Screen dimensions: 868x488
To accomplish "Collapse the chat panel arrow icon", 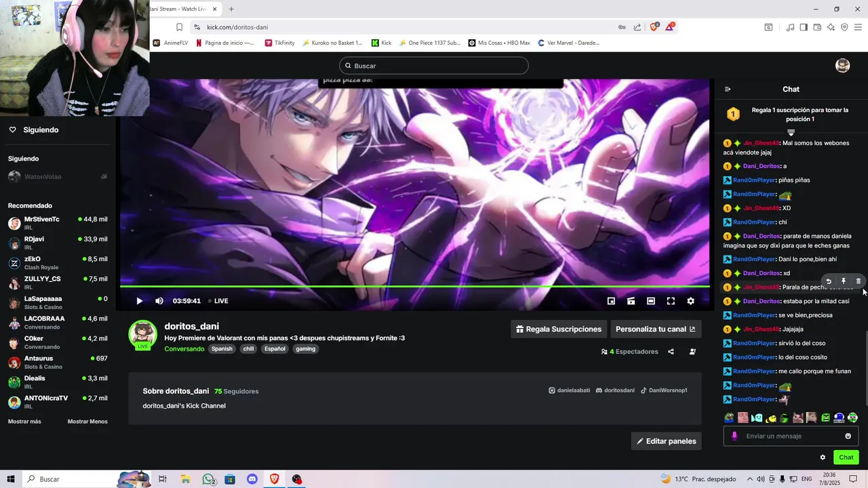I will [728, 89].
